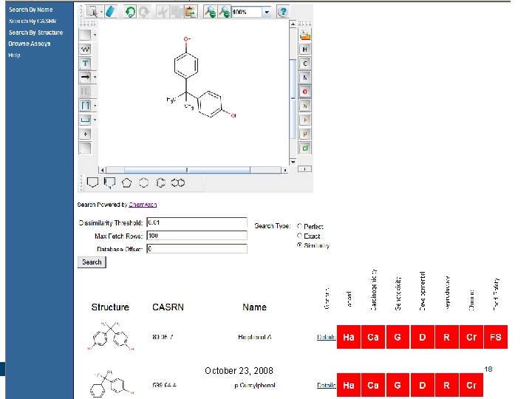Pick the hydrogen H atom button
Screen dimensions: 532x399
pos(305,50)
